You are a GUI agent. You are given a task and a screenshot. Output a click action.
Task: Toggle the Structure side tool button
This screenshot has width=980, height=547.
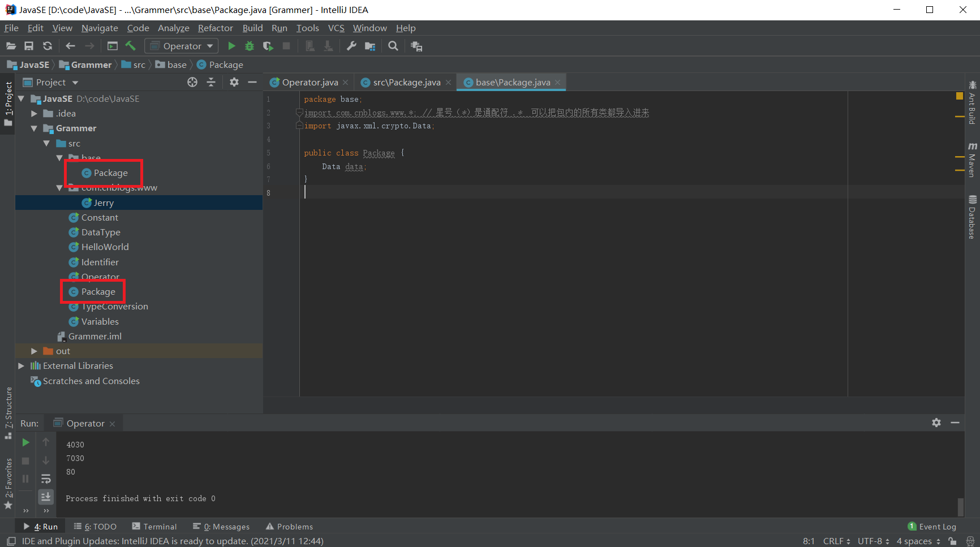click(8, 413)
